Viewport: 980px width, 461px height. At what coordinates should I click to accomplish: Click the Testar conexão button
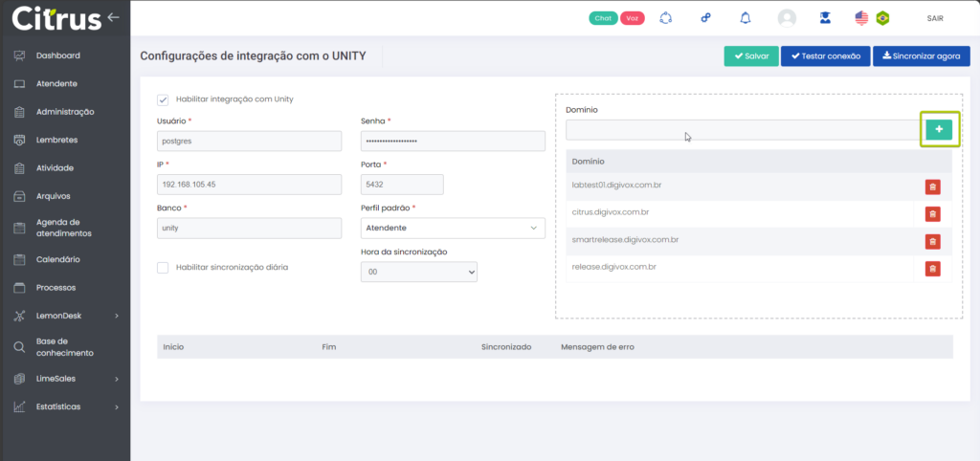click(x=825, y=56)
